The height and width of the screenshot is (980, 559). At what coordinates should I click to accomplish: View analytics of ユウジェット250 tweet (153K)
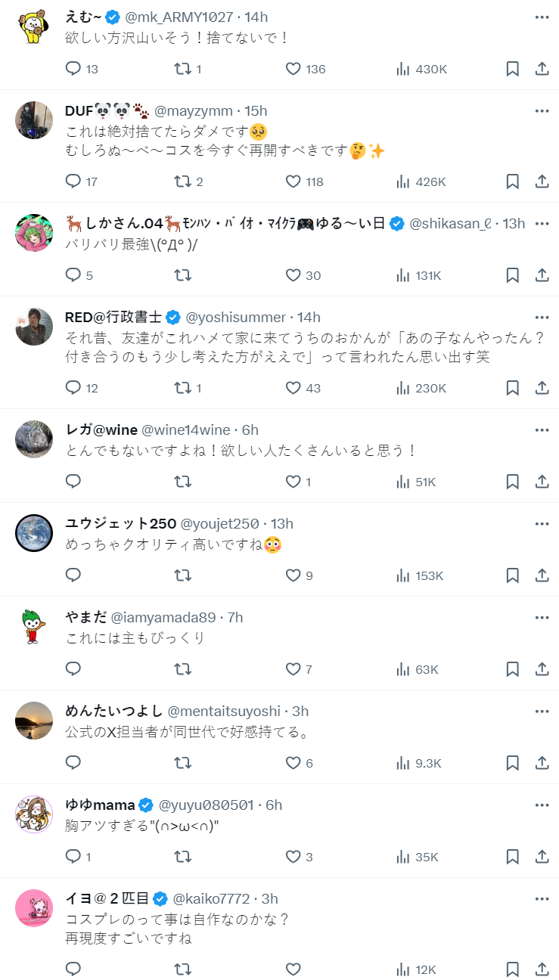pos(421,575)
